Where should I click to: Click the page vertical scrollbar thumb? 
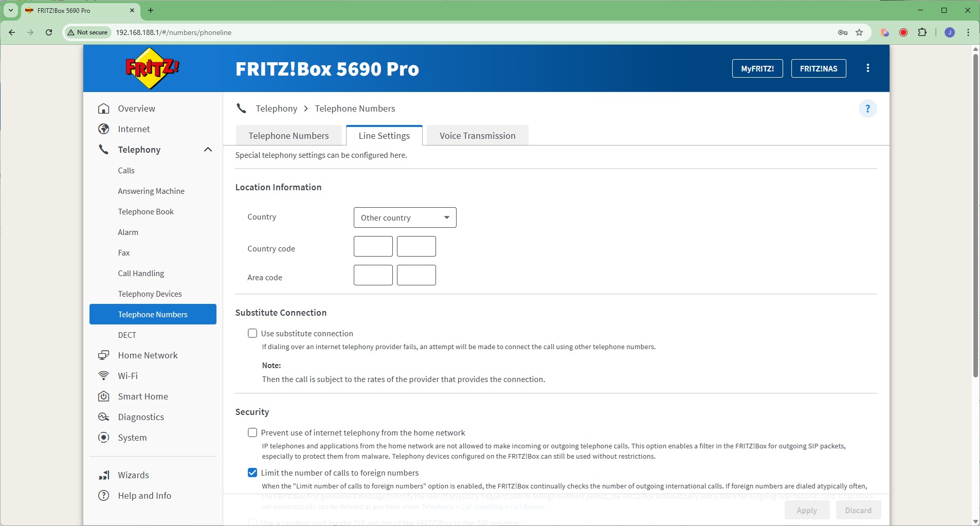tap(975, 216)
